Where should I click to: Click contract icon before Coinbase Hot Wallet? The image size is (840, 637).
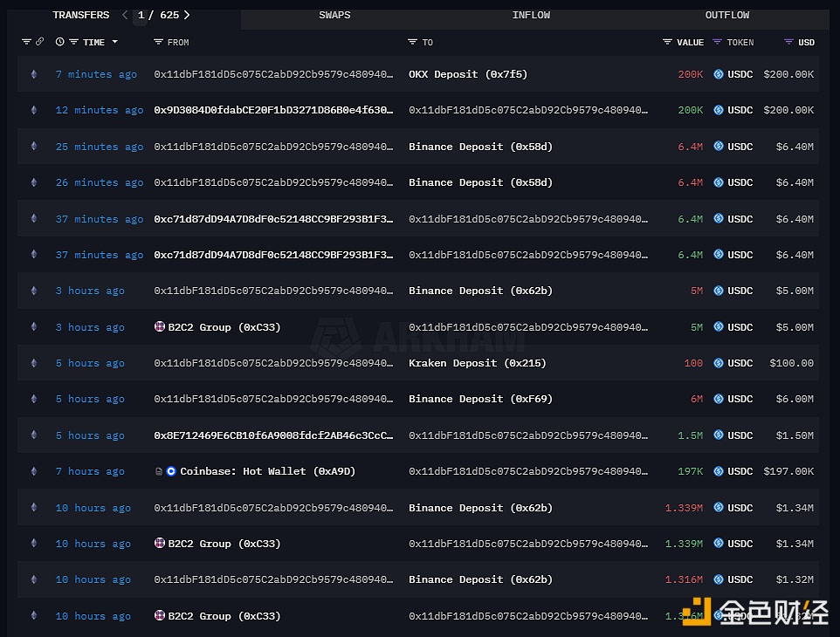click(159, 471)
